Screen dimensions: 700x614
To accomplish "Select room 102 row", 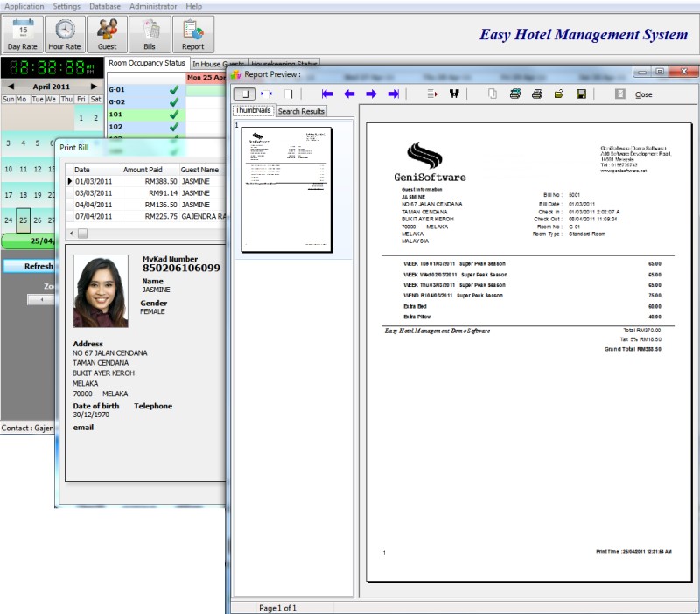I will (146, 127).
